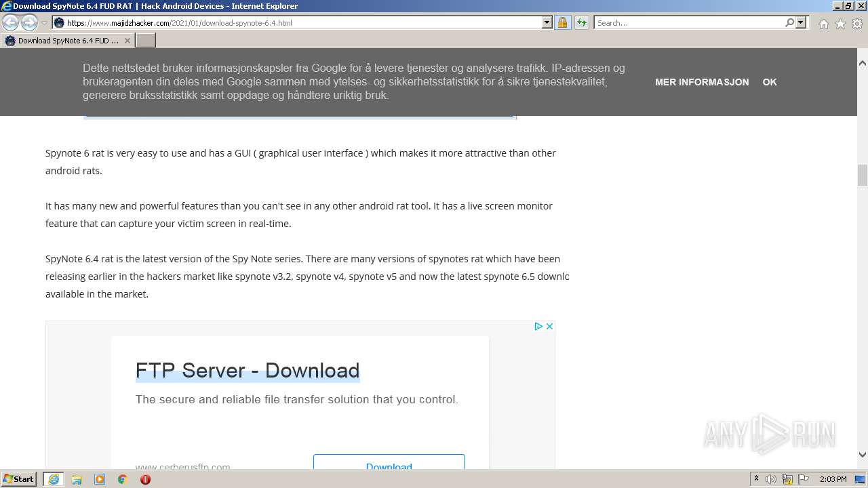Image resolution: width=868 pixels, height=488 pixels.
Task: Click the magnifier search icon
Action: pyautogui.click(x=789, y=22)
